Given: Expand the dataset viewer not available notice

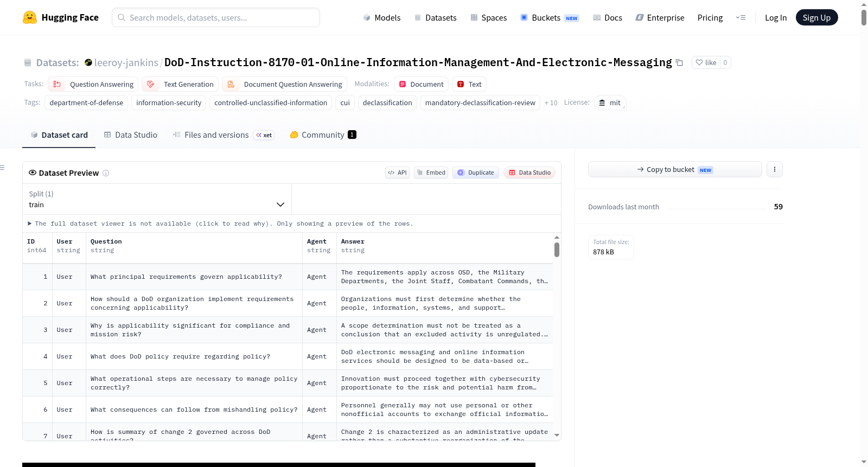Looking at the screenshot, I should point(220,223).
